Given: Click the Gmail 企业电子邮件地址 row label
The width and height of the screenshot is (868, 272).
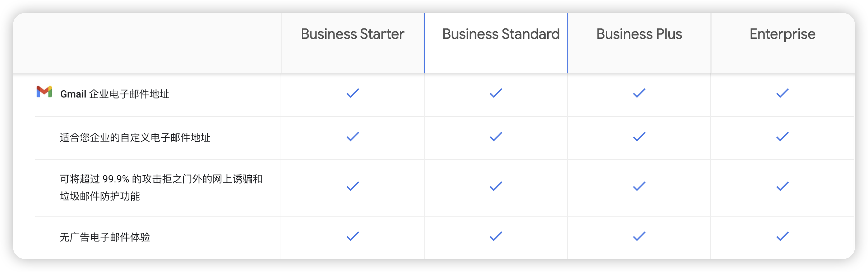Looking at the screenshot, I should (x=115, y=94).
